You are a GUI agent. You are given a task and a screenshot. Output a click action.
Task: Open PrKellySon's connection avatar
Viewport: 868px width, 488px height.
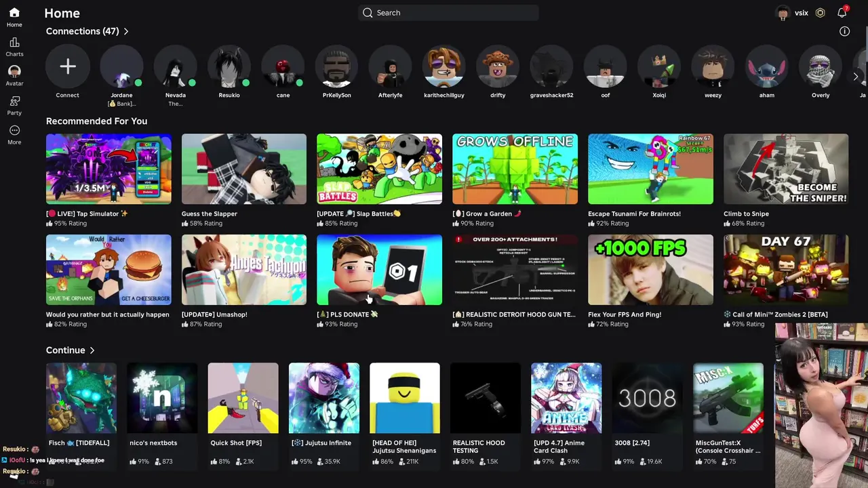(x=336, y=66)
